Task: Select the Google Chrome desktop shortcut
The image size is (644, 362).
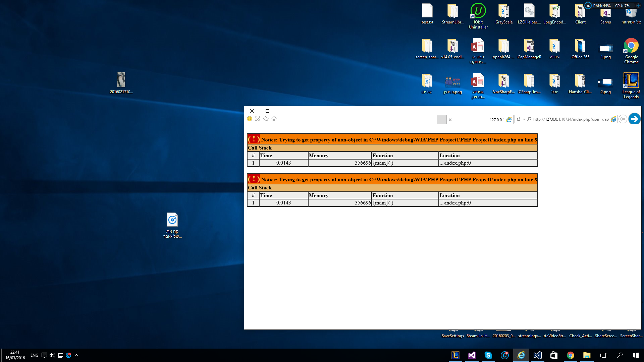Action: 631,51
